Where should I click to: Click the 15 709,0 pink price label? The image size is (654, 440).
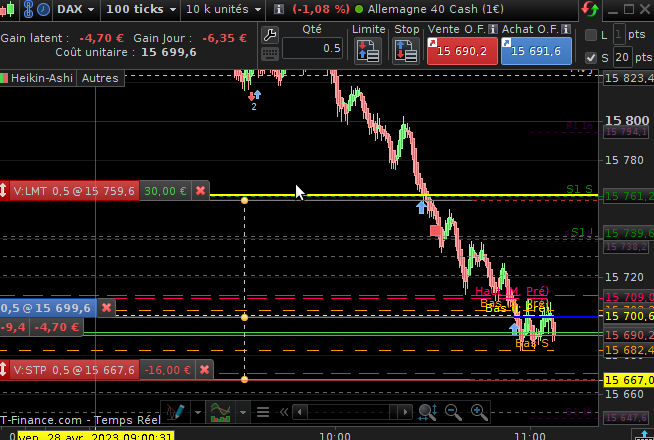(x=629, y=297)
